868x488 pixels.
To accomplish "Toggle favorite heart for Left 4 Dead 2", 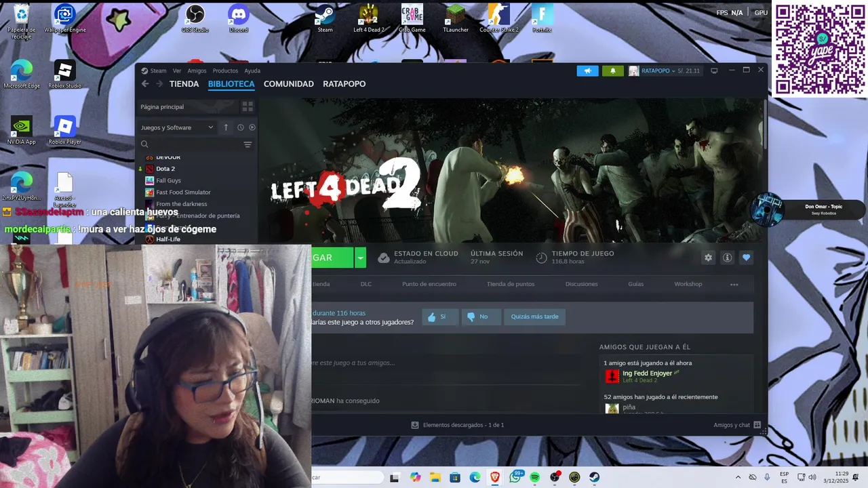I will pyautogui.click(x=746, y=258).
